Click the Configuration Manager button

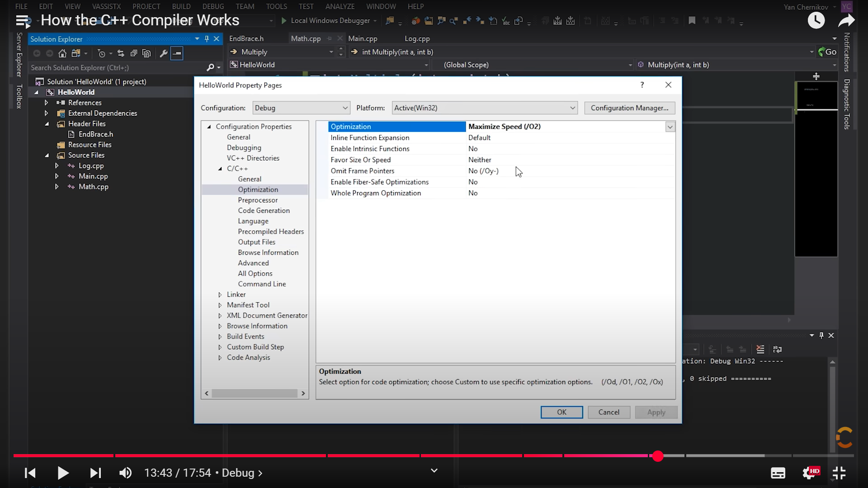629,108
